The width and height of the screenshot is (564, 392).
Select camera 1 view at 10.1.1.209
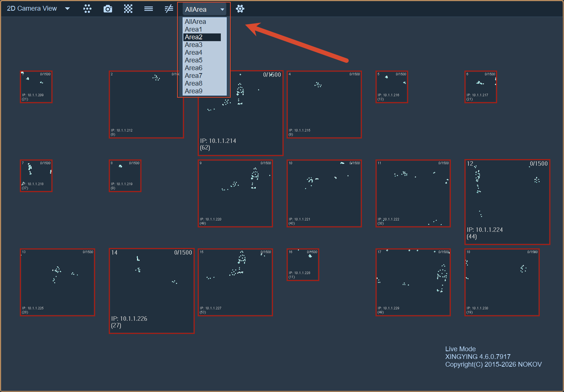click(36, 87)
